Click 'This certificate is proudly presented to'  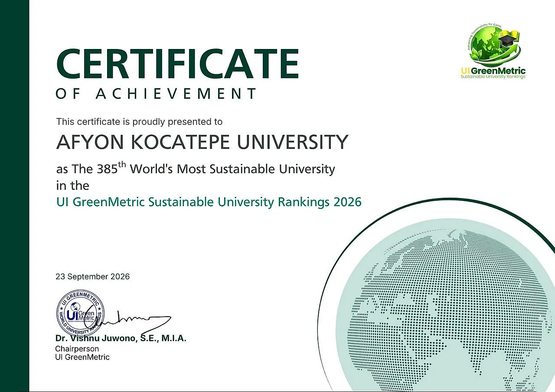tap(139, 122)
